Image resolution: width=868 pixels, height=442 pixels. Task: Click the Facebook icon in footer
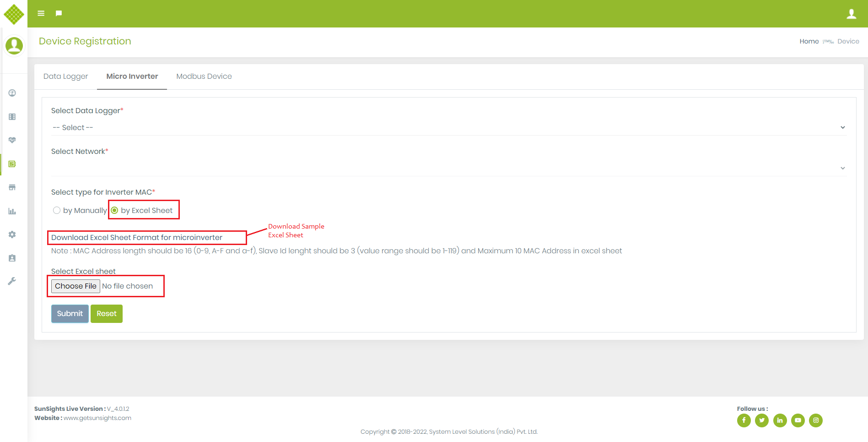point(744,420)
